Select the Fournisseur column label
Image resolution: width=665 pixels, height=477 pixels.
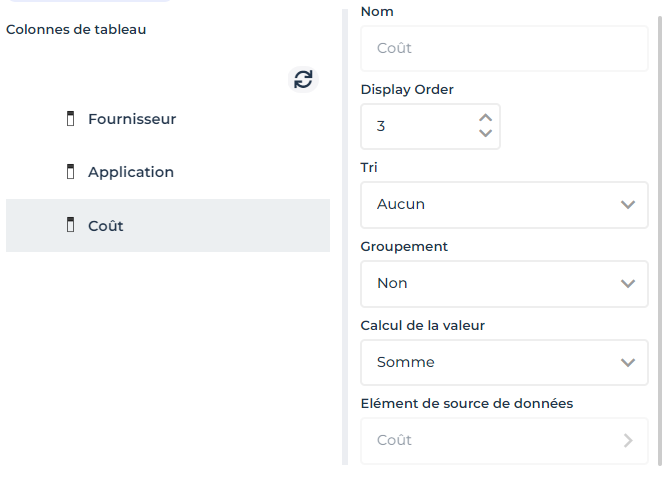[132, 119]
